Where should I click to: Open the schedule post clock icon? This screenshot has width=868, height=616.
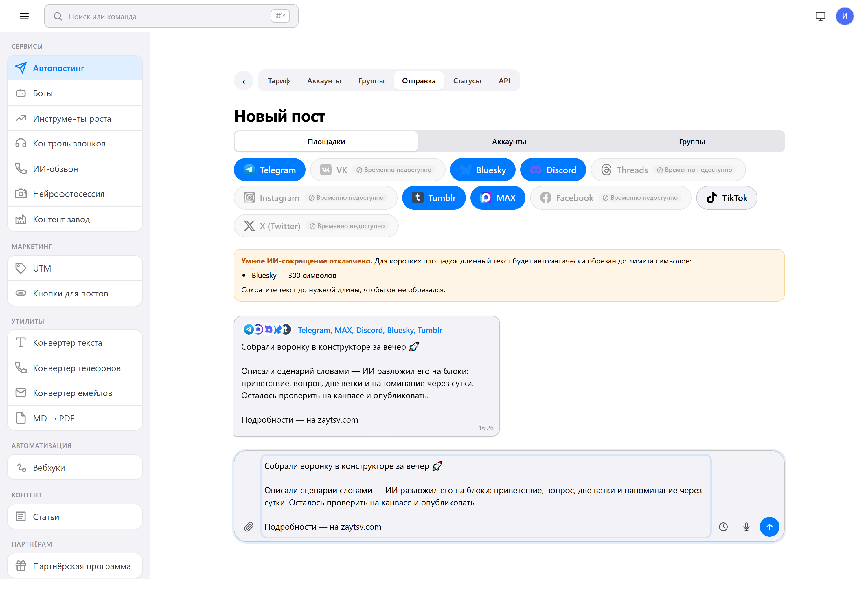[x=723, y=527]
